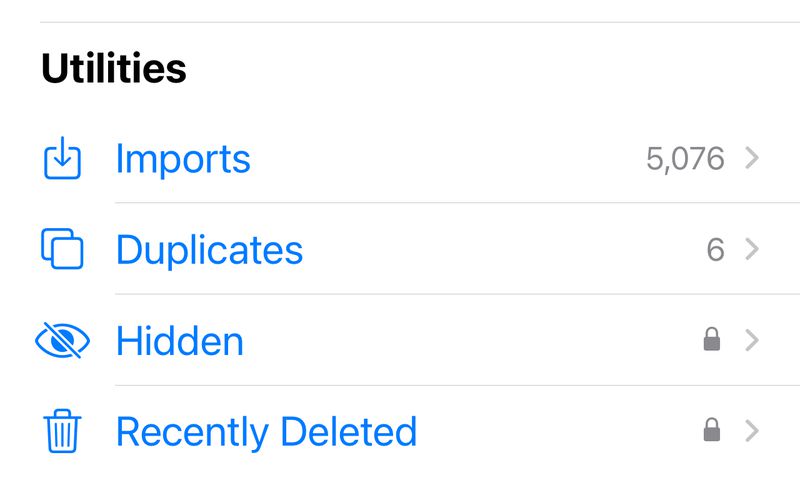Select the Duplicates text label
The image size is (800, 500).
(x=209, y=249)
